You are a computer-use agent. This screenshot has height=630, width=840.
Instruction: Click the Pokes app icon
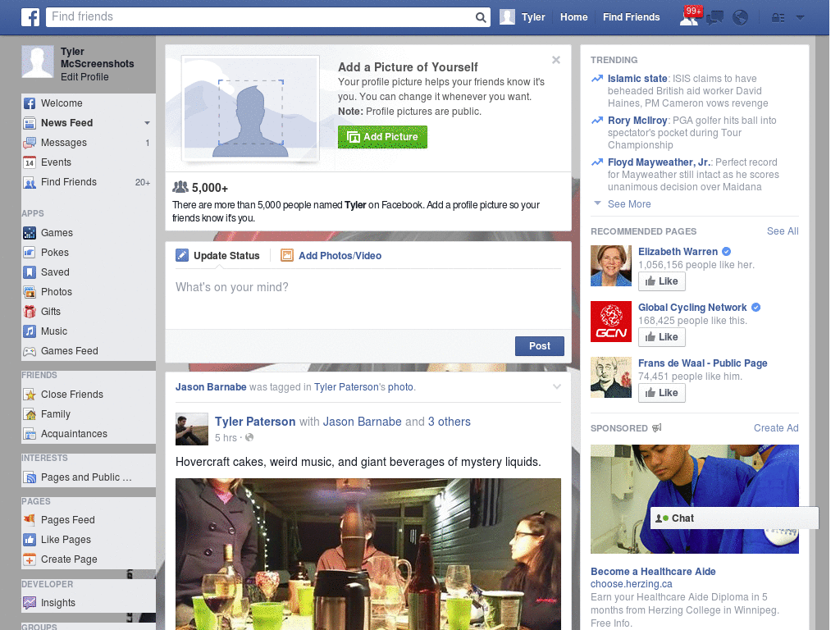30,253
